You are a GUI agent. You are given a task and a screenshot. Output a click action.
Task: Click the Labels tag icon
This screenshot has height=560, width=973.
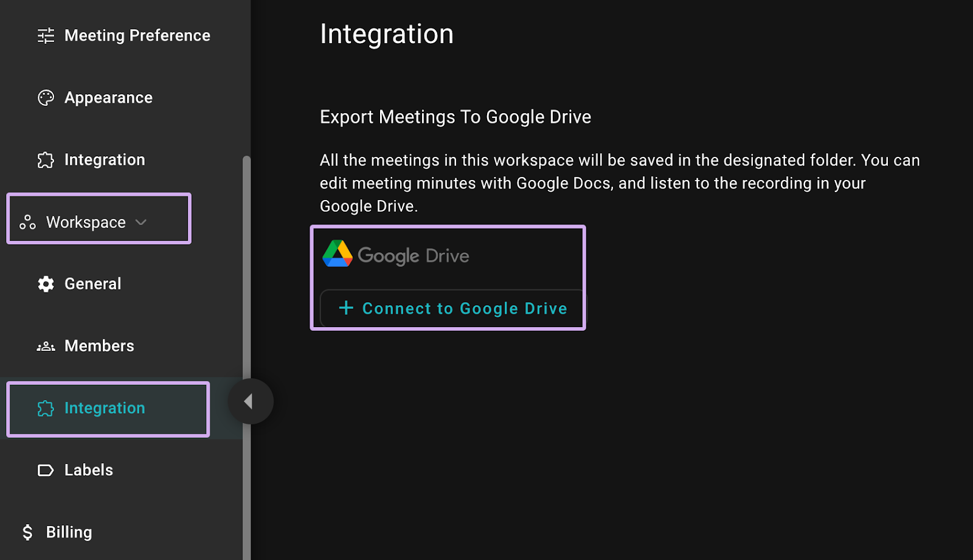(x=46, y=470)
